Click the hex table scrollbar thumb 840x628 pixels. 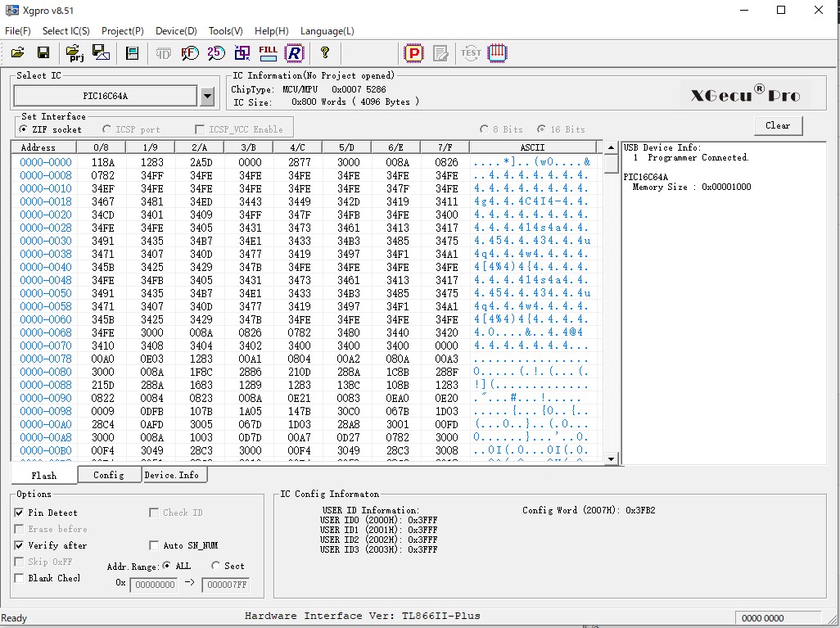(x=612, y=164)
